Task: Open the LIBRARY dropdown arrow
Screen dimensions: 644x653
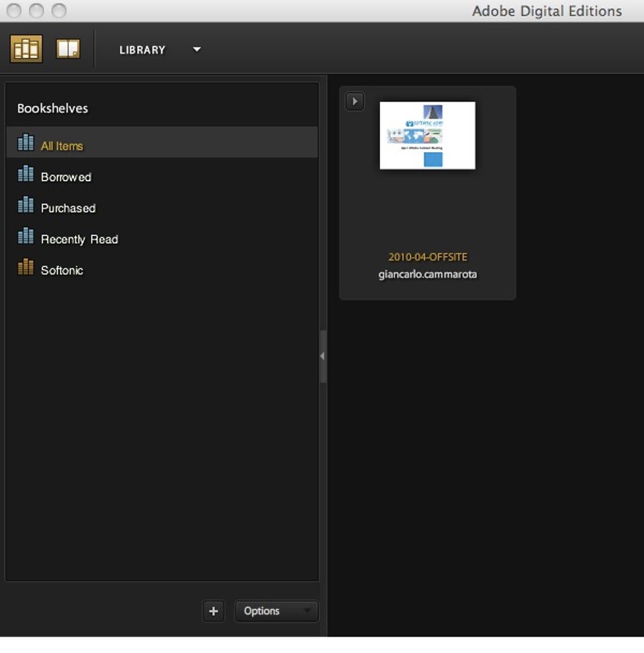Action: click(197, 50)
